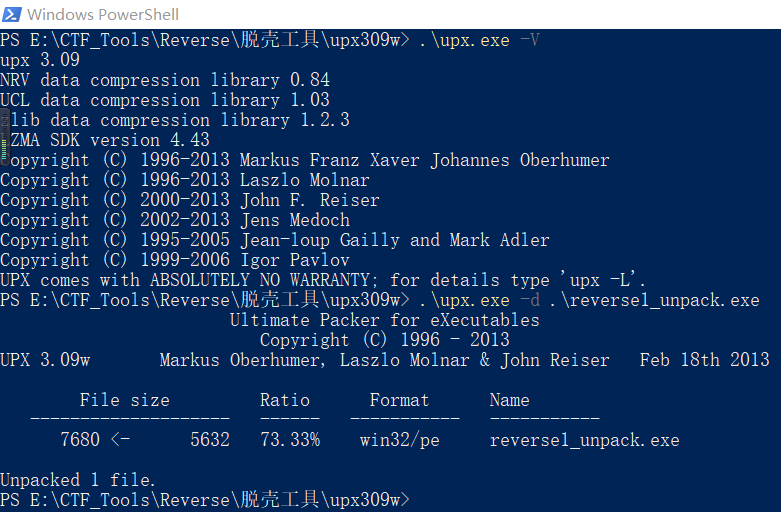Image resolution: width=781 pixels, height=512 pixels.
Task: Click the Igor Pavlov copyright line
Action: pyautogui.click(x=175, y=260)
